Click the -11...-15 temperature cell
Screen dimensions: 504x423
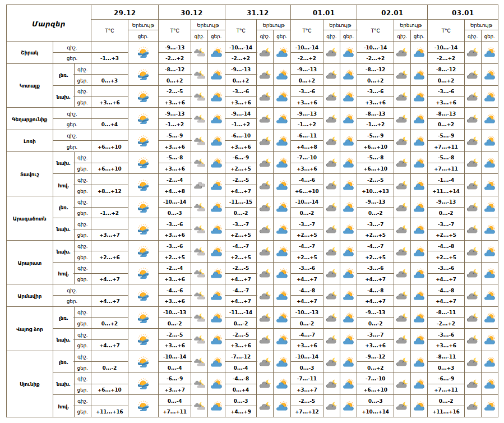pos(241,202)
